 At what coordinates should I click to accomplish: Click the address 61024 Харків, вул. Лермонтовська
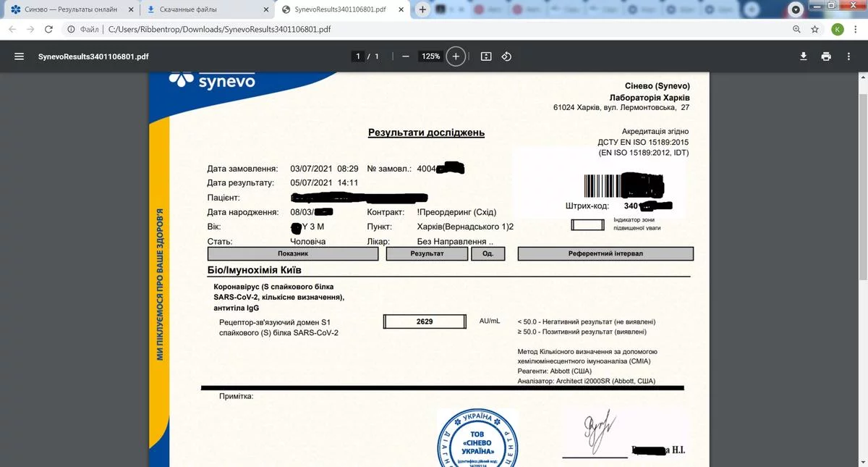coord(621,108)
